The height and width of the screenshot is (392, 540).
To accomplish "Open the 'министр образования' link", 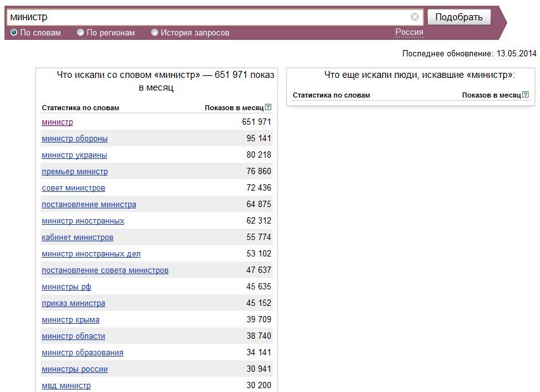I will (82, 353).
